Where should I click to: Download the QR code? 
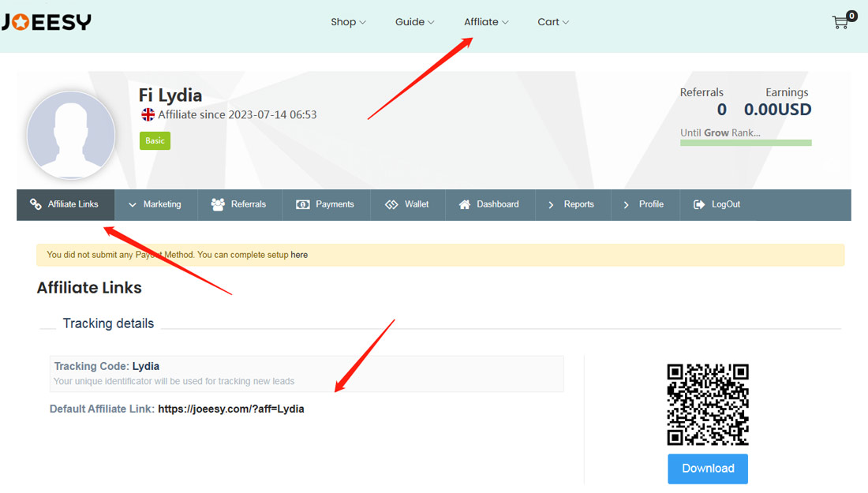coord(708,469)
